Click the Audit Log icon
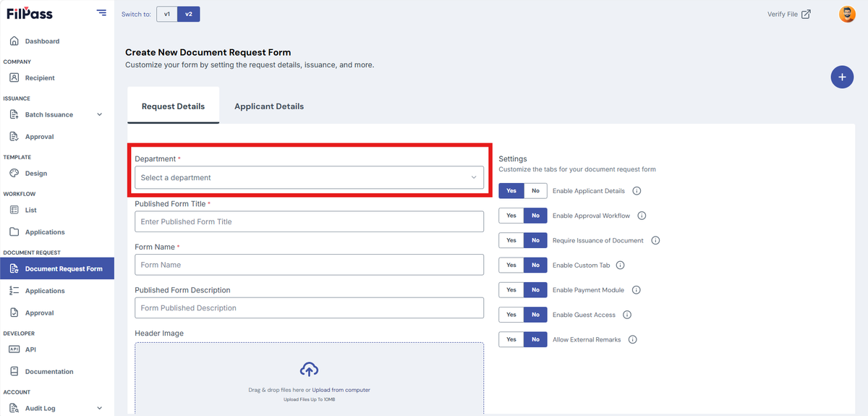Viewport: 868px width, 416px height. pos(14,408)
